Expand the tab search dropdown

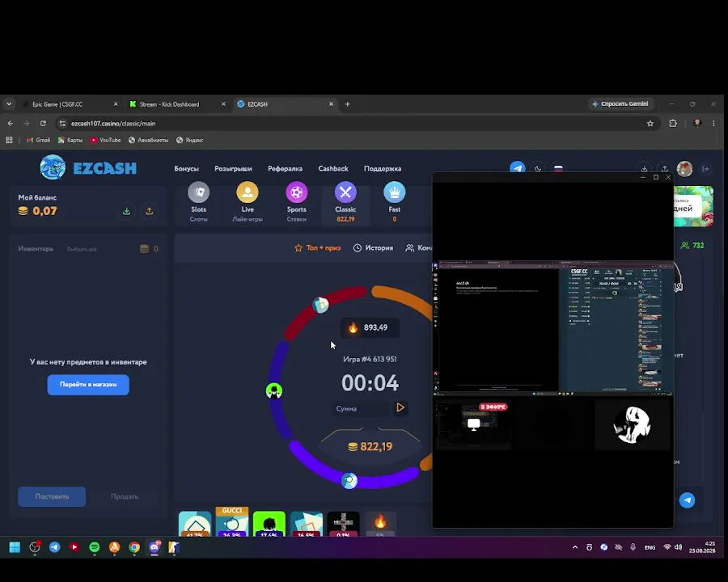click(x=9, y=104)
